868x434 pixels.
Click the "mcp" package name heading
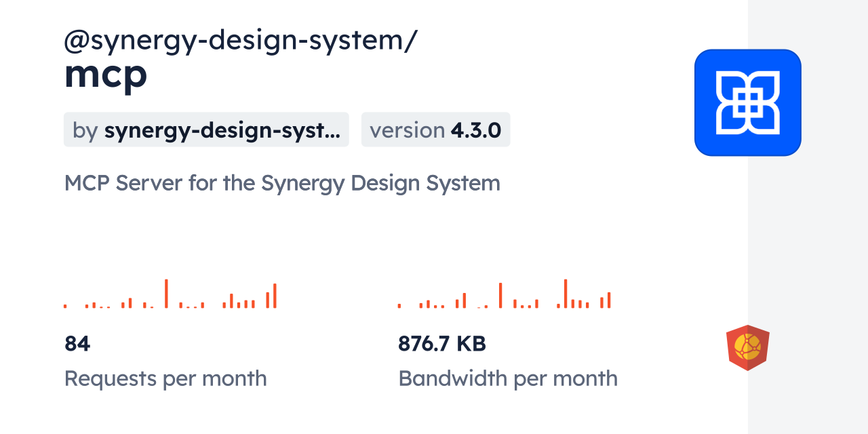tap(106, 76)
